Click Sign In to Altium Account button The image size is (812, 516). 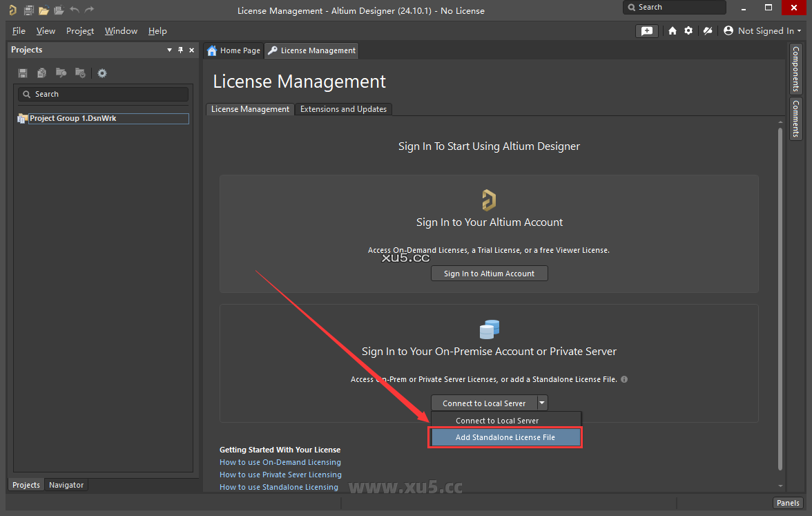coord(489,274)
